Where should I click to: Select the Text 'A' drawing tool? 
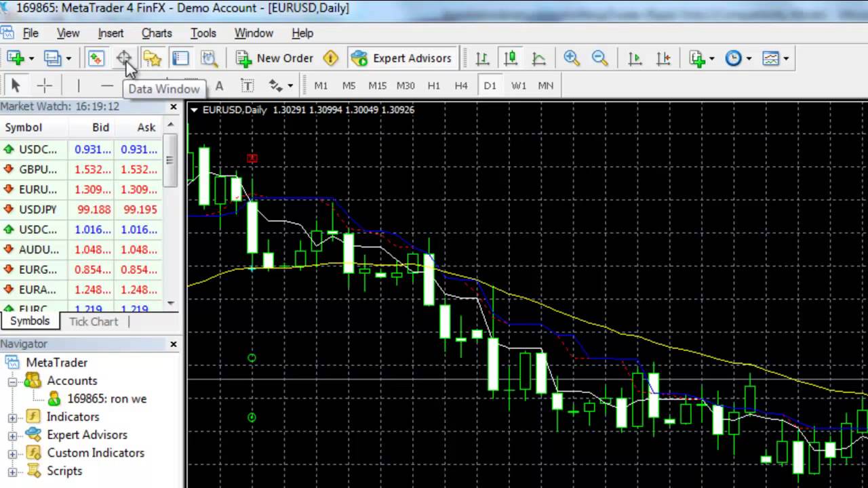(219, 85)
